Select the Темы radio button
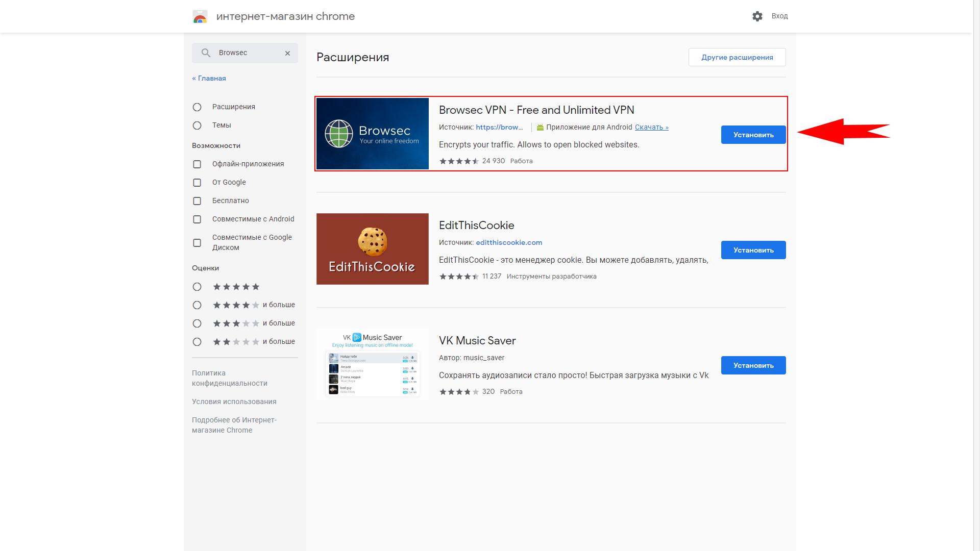Viewport: 980px width, 551px height. [x=197, y=126]
